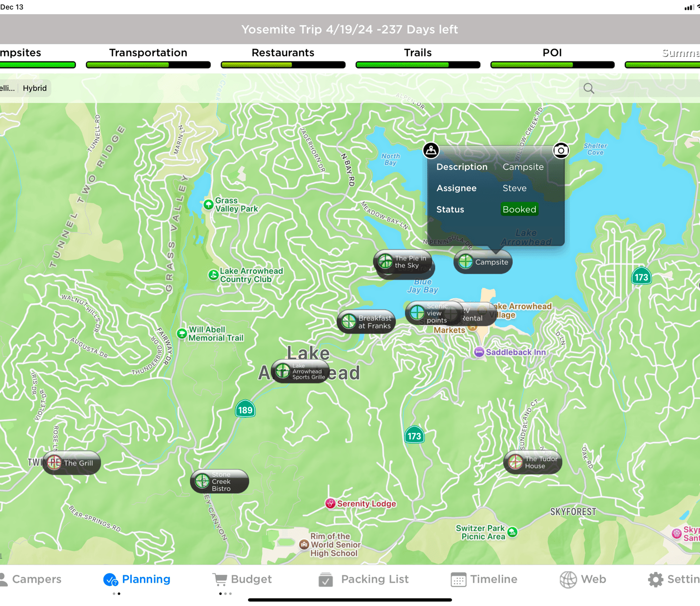
Task: Go to the Budget bottom tab
Action: tap(242, 579)
